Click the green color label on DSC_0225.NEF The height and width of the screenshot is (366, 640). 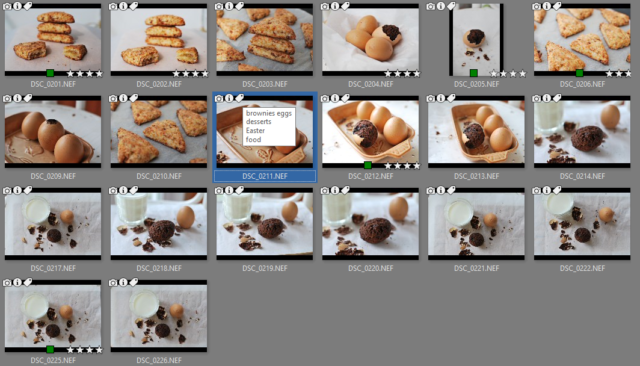pos(50,349)
